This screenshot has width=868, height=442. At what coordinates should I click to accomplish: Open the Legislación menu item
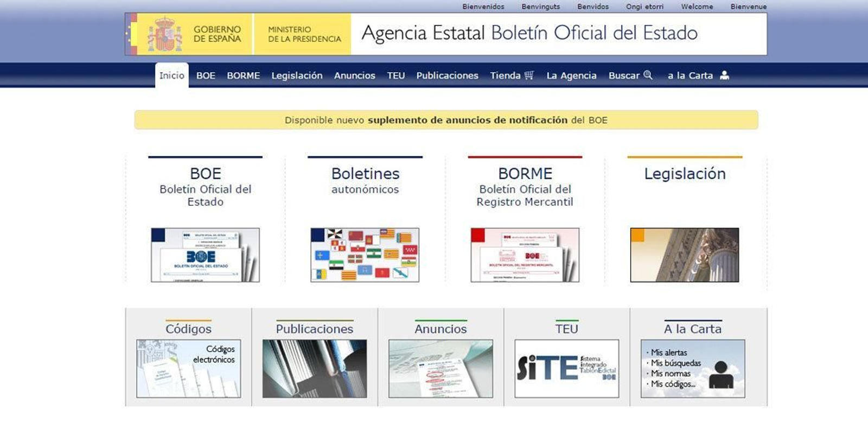click(x=297, y=75)
